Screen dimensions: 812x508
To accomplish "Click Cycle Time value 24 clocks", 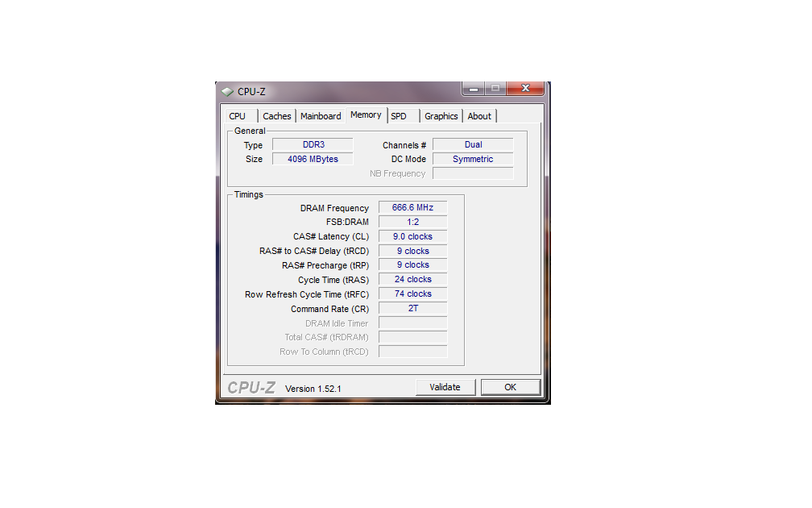I will coord(412,279).
